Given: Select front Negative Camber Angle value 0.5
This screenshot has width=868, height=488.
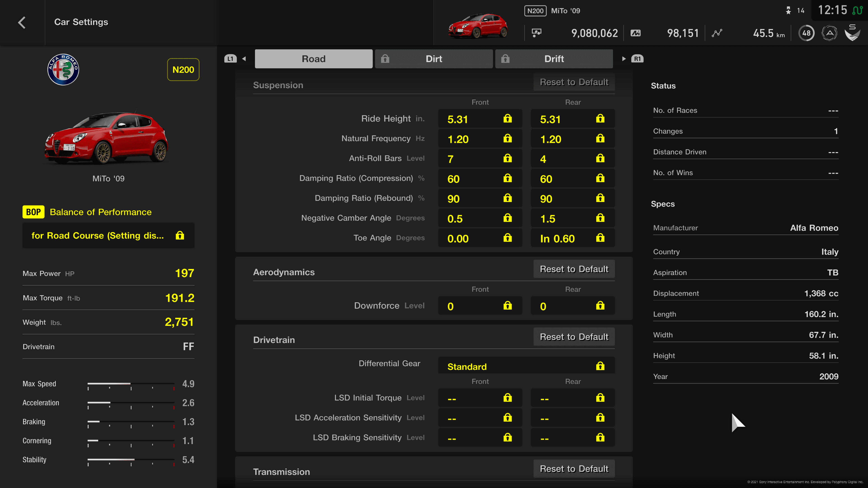Looking at the screenshot, I should [x=480, y=218].
